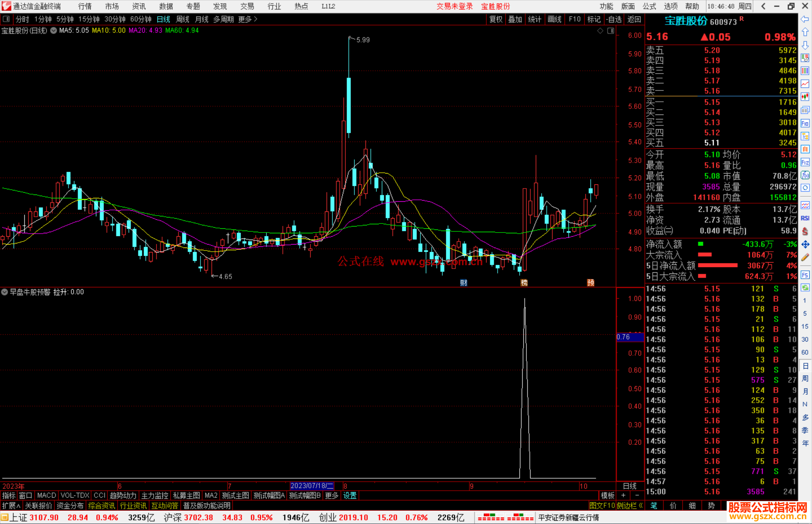Click the back arrow sidebar icon
The image size is (812, 524).
805,19
